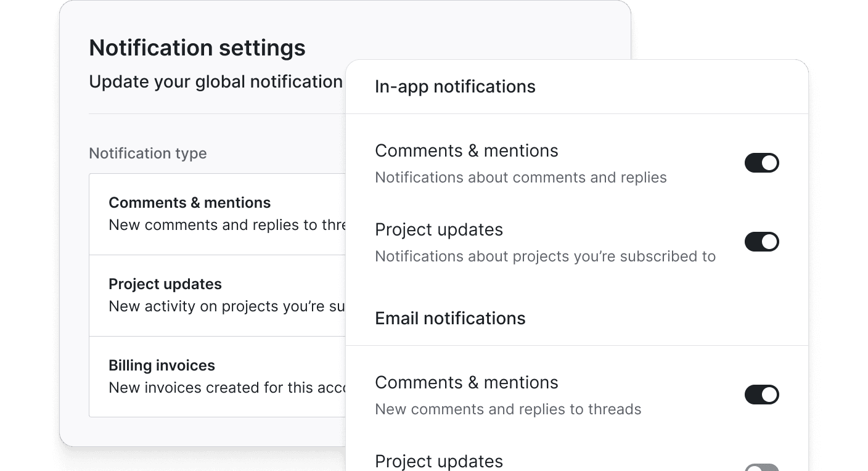This screenshot has width=868, height=471.
Task: Click the notifications about subscribed projects subtitle
Action: (x=545, y=256)
